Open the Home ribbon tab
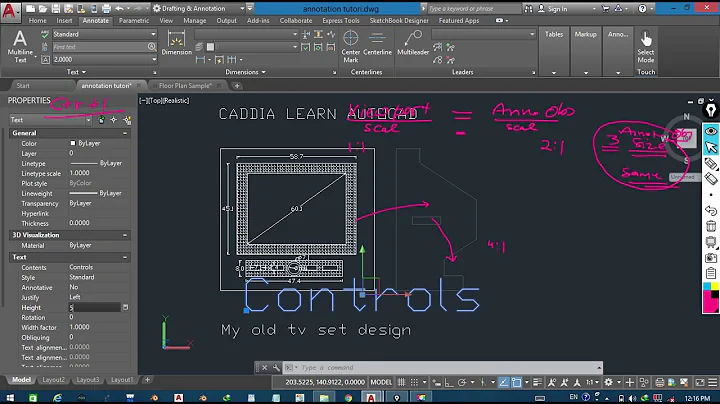 coord(37,21)
